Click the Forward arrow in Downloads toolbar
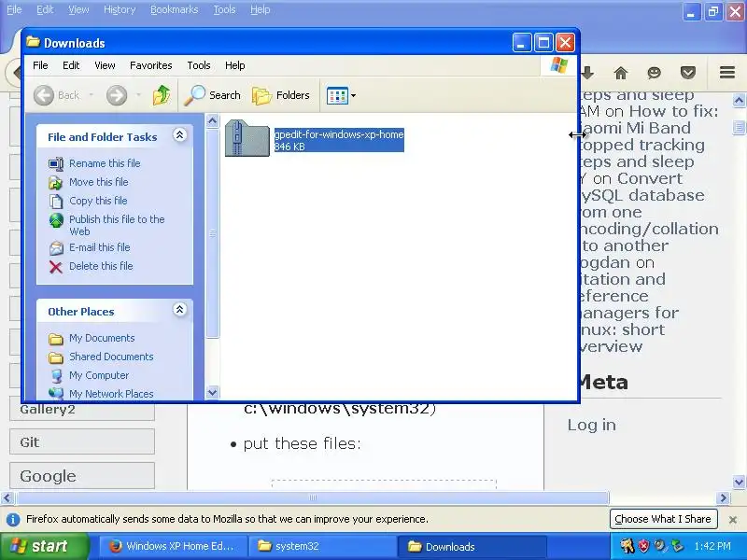Screen dimensions: 747x560 point(117,95)
